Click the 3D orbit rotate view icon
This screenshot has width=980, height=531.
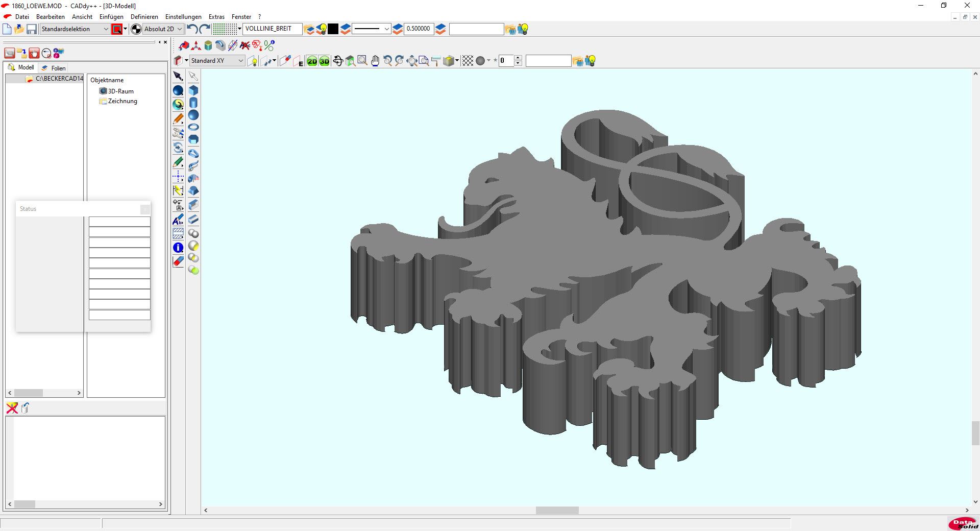coord(338,61)
